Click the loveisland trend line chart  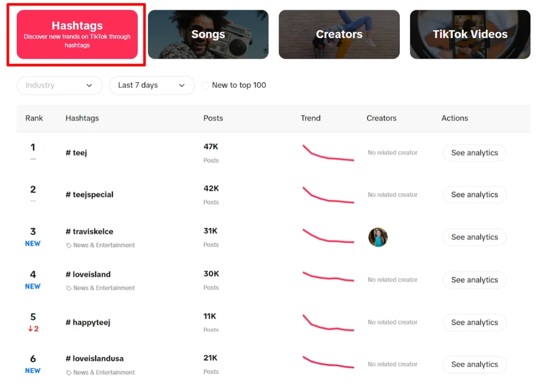click(328, 277)
